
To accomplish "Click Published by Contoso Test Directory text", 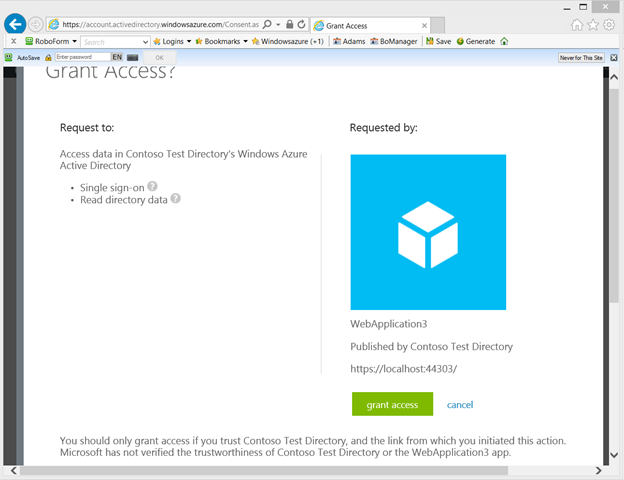I will (x=431, y=347).
